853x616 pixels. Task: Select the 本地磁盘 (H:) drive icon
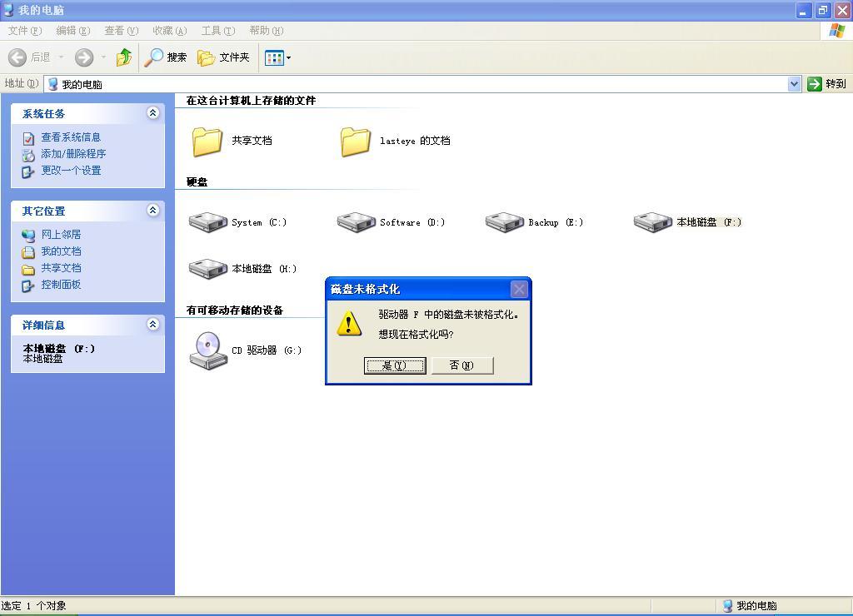coord(207,269)
